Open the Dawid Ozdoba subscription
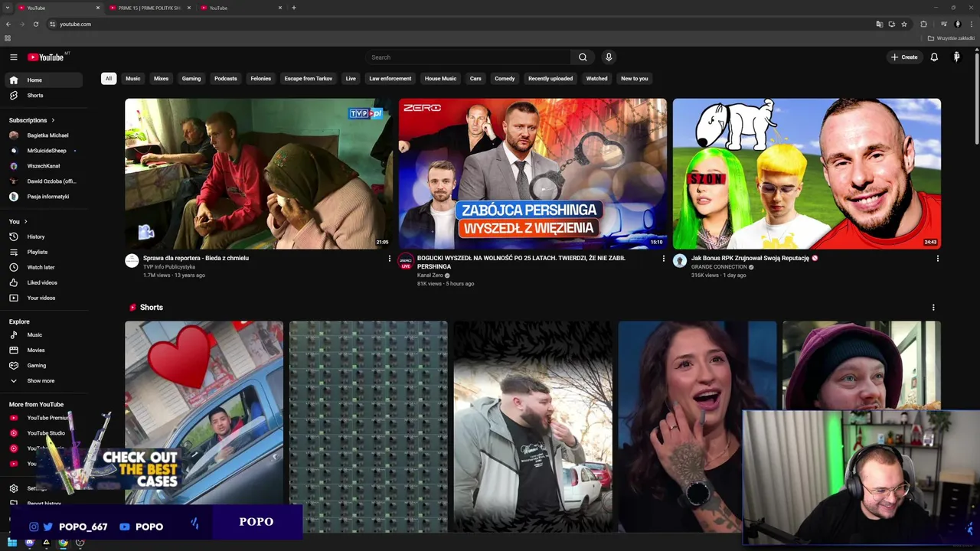This screenshot has height=551, width=980. [x=44, y=181]
